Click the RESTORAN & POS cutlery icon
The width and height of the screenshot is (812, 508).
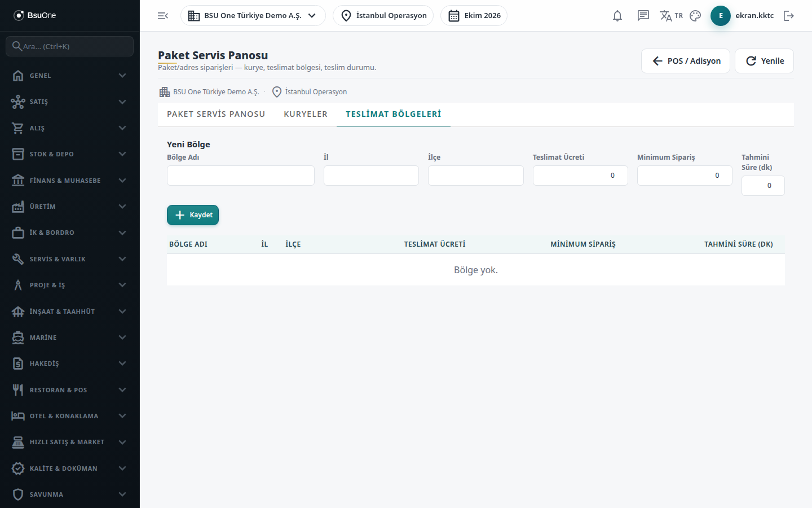click(x=18, y=390)
